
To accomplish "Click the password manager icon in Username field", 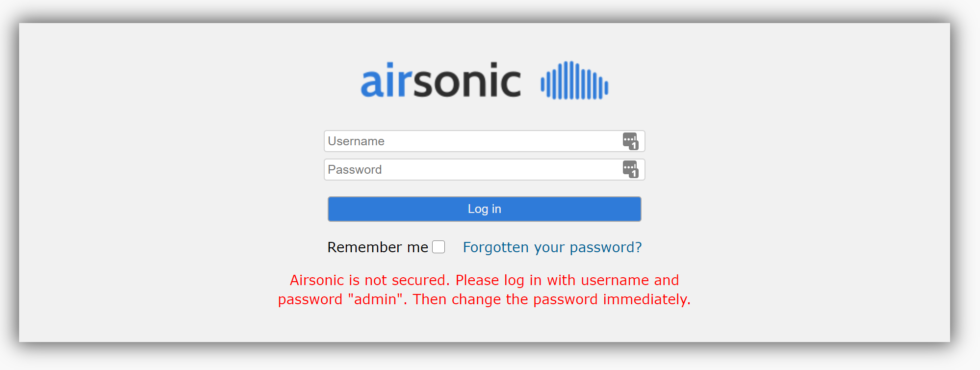I will click(x=630, y=141).
